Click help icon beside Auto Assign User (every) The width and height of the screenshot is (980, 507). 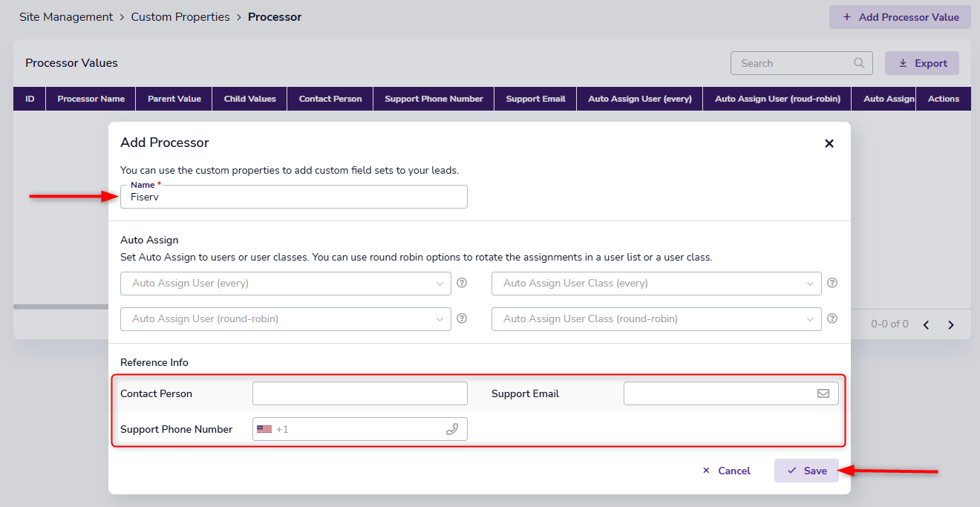[x=461, y=283]
